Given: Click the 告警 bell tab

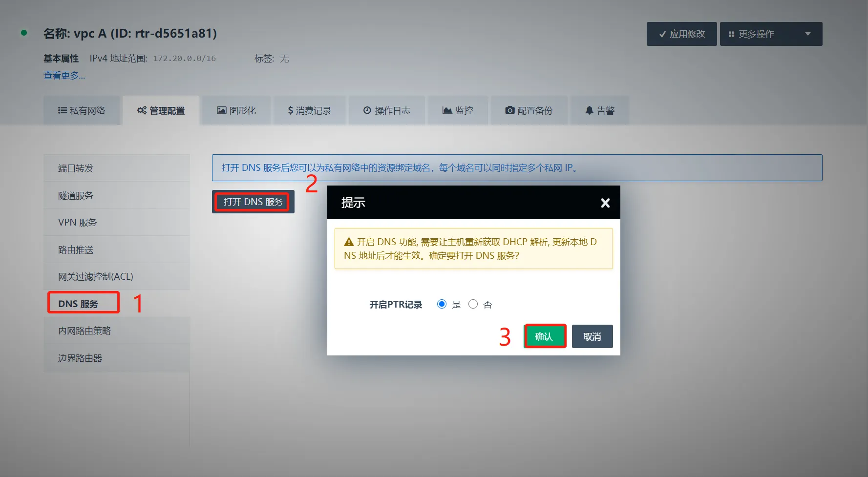Looking at the screenshot, I should 600,111.
